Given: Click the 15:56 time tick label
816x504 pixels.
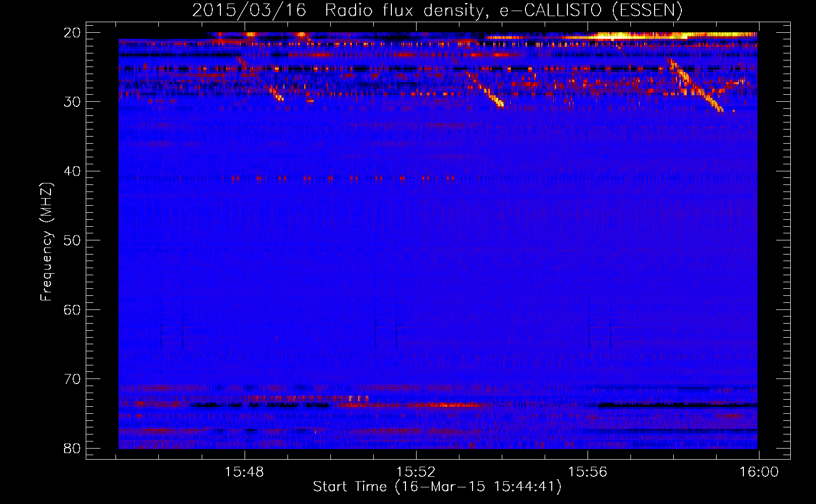Looking at the screenshot, I should [588, 472].
